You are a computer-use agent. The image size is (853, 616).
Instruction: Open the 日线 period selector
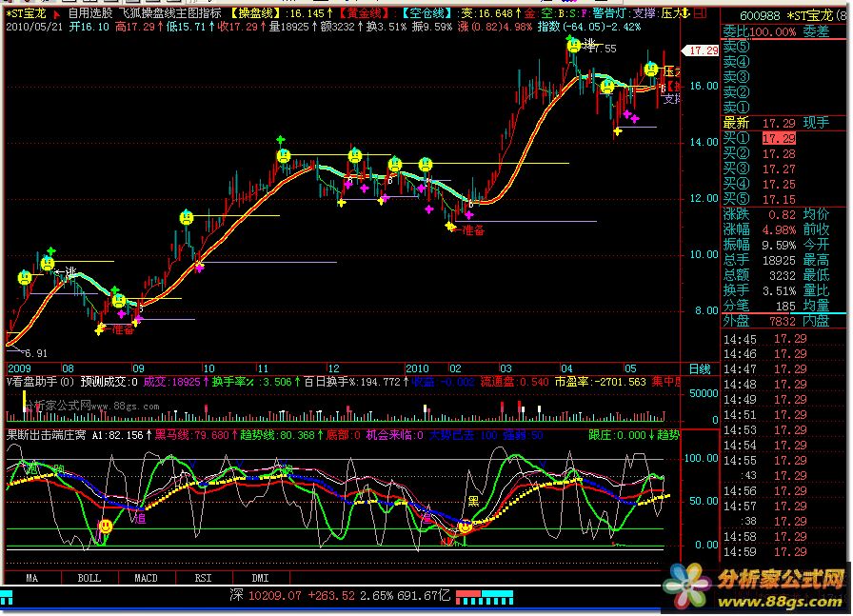click(x=700, y=368)
